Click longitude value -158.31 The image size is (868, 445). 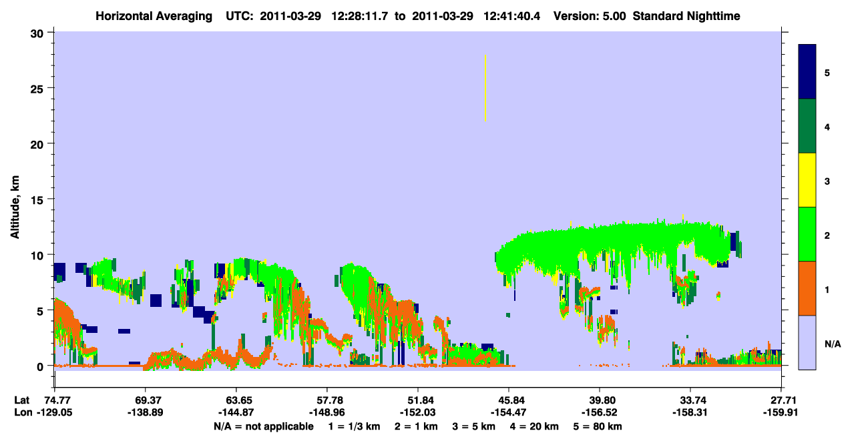coord(690,413)
